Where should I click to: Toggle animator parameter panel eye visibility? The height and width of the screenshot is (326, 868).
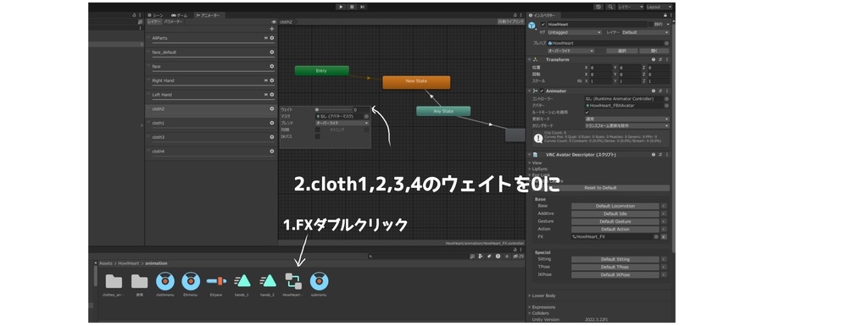(274, 21)
